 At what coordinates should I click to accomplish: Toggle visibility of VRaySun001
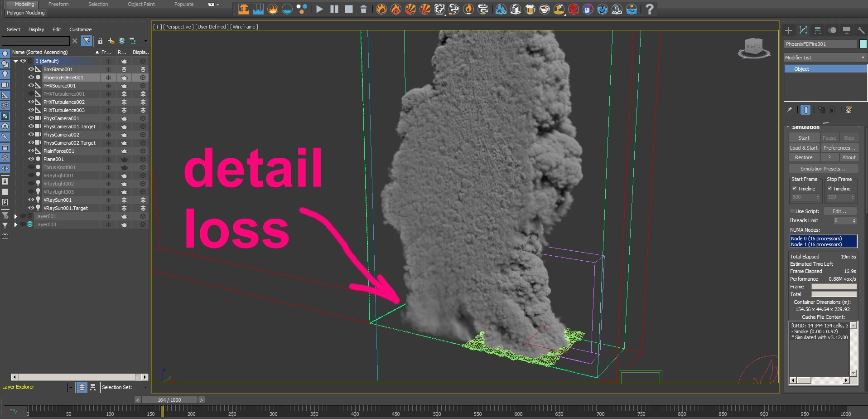click(31, 200)
